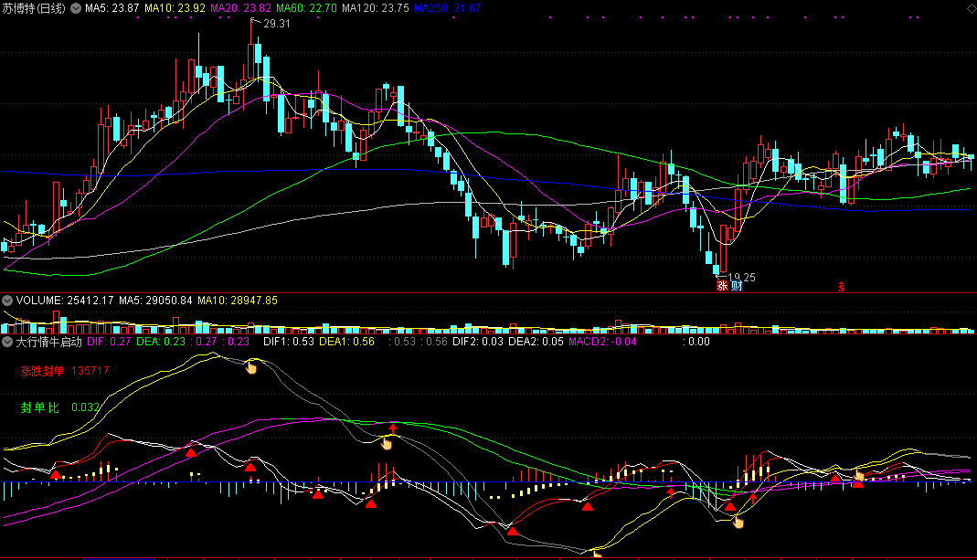Click the 19.25 low price label

[741, 277]
